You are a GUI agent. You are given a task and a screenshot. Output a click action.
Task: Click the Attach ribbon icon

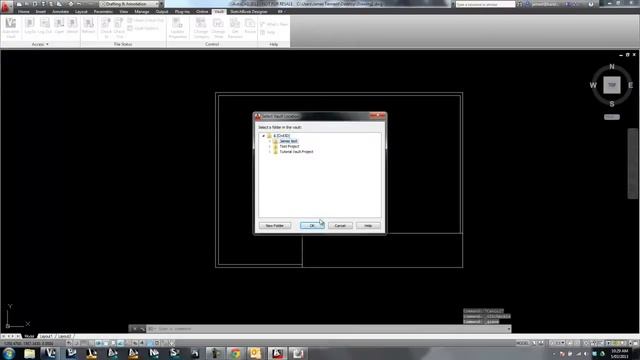coord(72,26)
